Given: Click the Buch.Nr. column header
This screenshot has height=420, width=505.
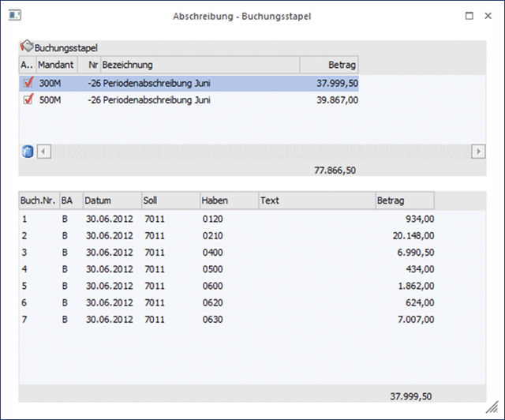Looking at the screenshot, I should coord(37,201).
